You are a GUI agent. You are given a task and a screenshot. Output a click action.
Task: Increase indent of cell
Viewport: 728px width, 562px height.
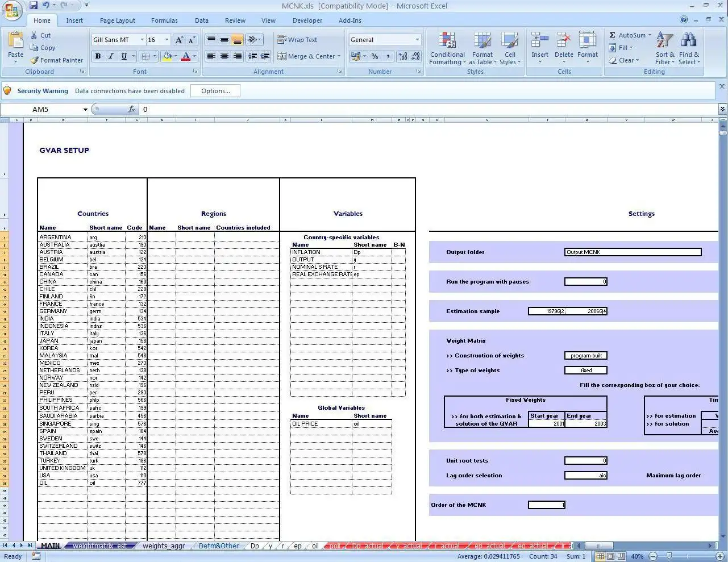(264, 56)
